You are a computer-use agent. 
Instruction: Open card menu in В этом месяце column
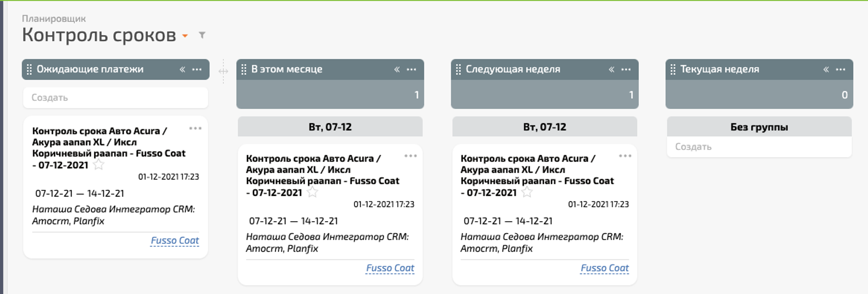410,156
